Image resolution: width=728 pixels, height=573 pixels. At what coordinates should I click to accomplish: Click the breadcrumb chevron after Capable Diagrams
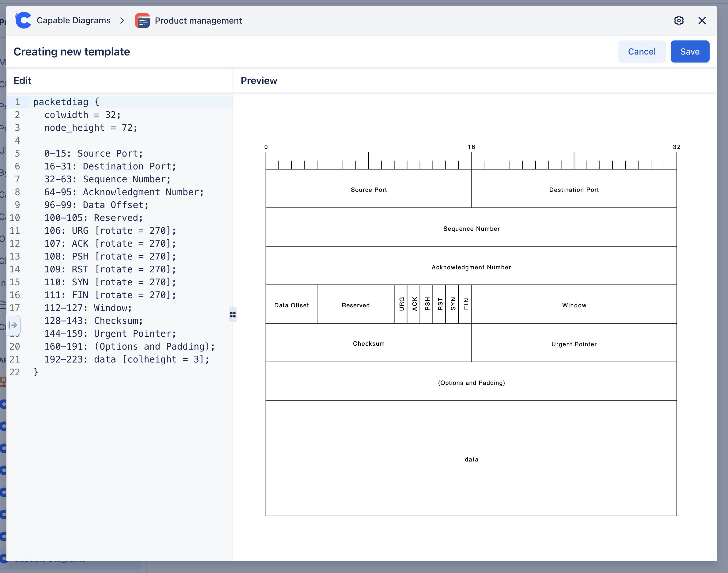click(122, 21)
